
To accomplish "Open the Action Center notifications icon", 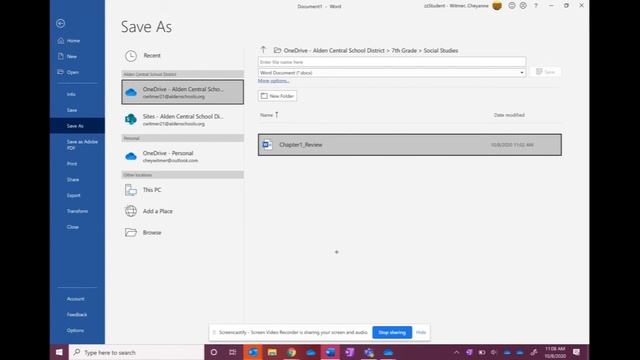I will click(x=576, y=352).
